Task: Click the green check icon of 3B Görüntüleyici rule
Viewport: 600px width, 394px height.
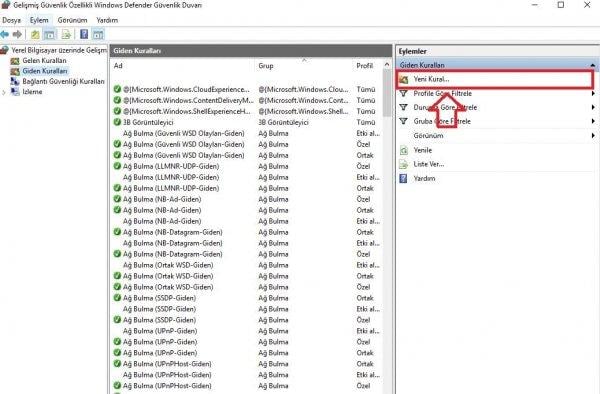Action: pyautogui.click(x=117, y=122)
